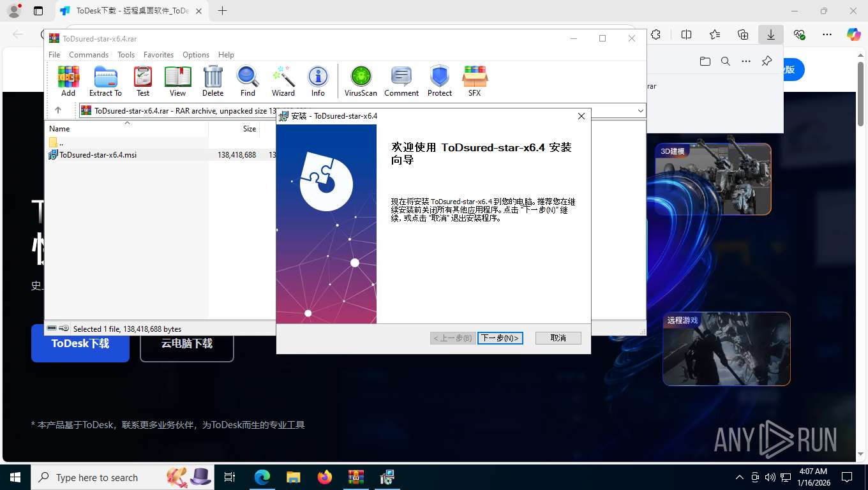Click the 138,418,688 size value
The height and width of the screenshot is (490, 868).
(237, 155)
